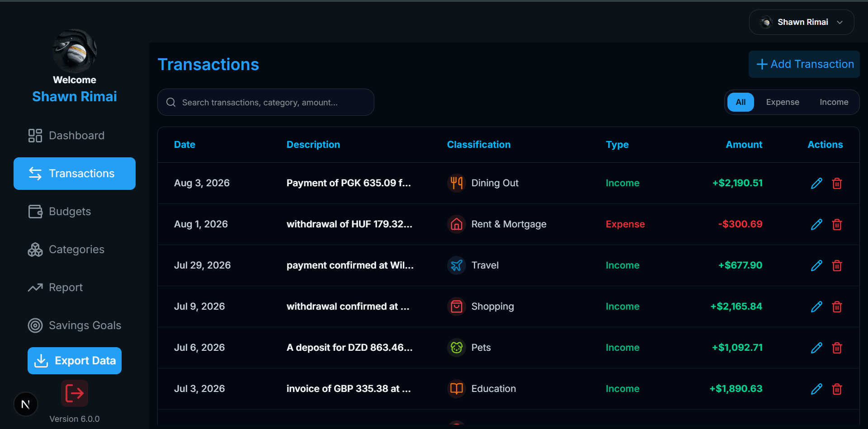The height and width of the screenshot is (429, 868).
Task: Edit the Shopping transaction
Action: tap(816, 306)
